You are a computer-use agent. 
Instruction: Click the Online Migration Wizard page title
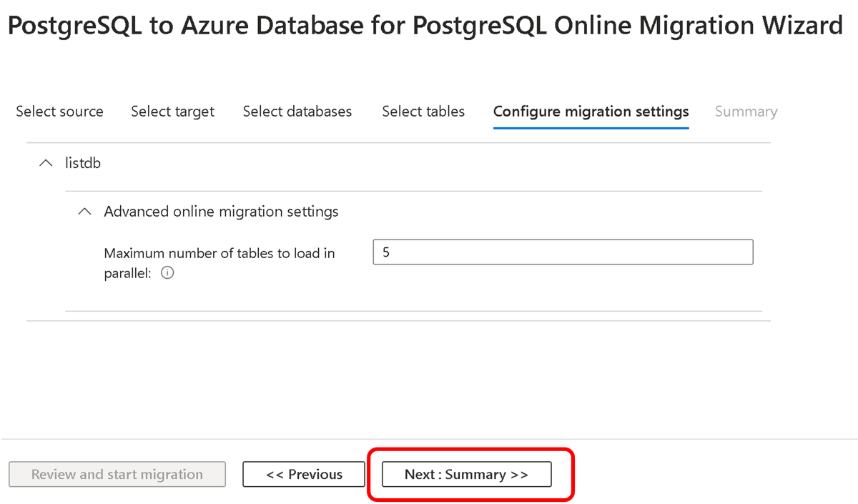(x=425, y=26)
